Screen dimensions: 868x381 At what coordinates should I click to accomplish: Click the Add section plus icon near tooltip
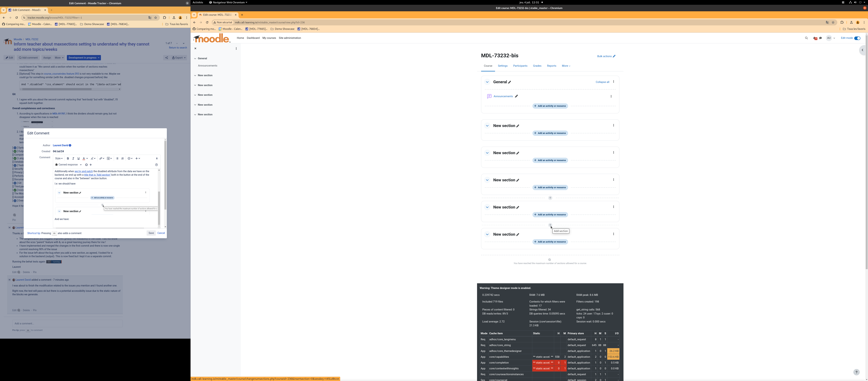550,225
